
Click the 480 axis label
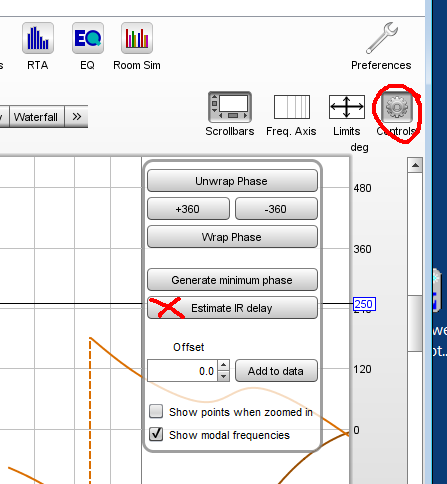(x=362, y=188)
